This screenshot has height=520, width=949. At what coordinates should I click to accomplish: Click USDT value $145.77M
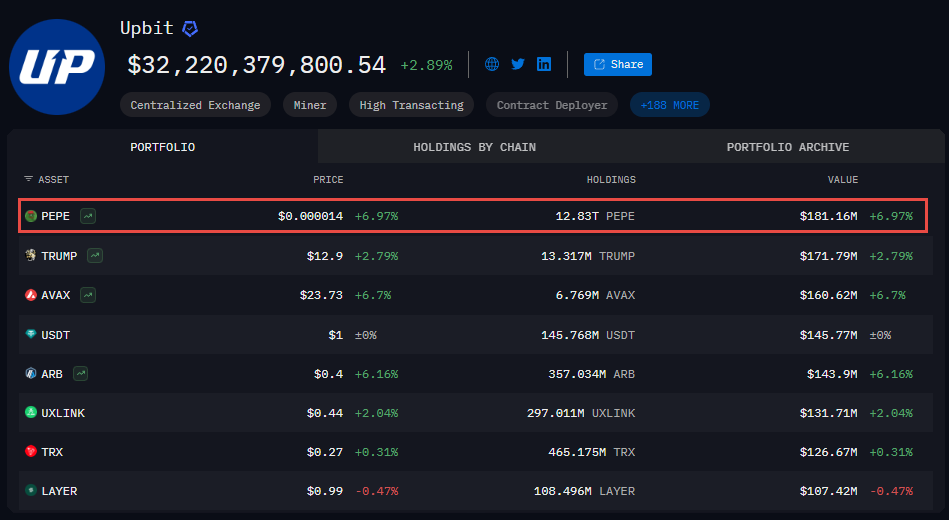(829, 335)
